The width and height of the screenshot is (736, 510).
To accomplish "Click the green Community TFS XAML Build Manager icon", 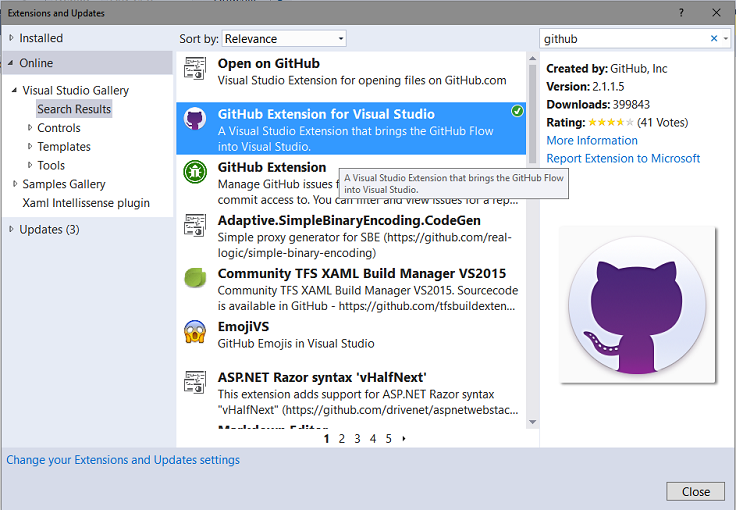I will point(195,278).
